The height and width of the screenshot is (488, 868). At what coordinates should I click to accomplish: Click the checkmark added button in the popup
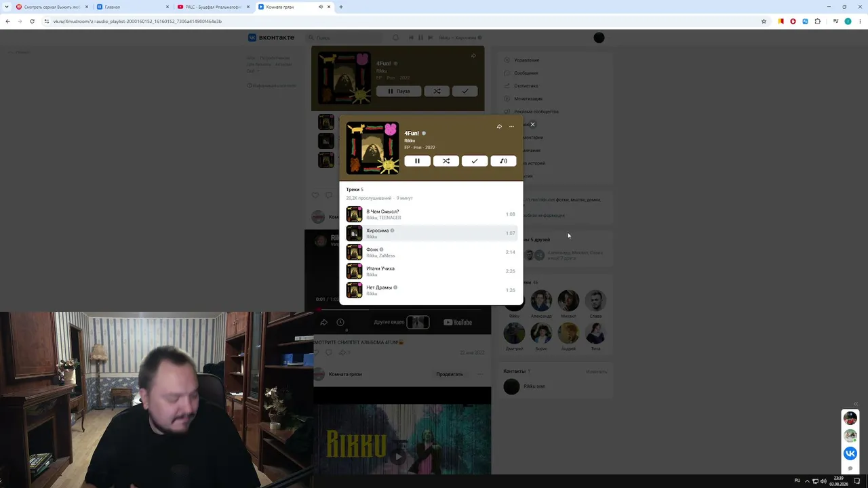tap(475, 161)
